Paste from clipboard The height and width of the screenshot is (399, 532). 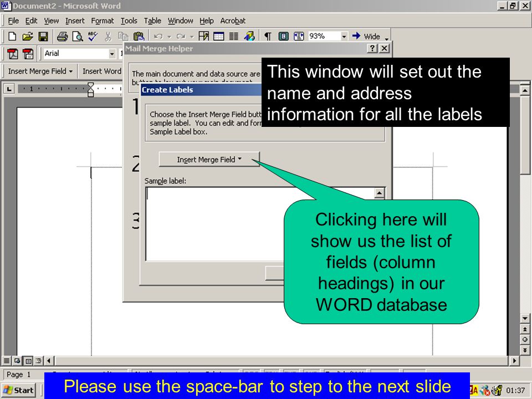click(139, 37)
